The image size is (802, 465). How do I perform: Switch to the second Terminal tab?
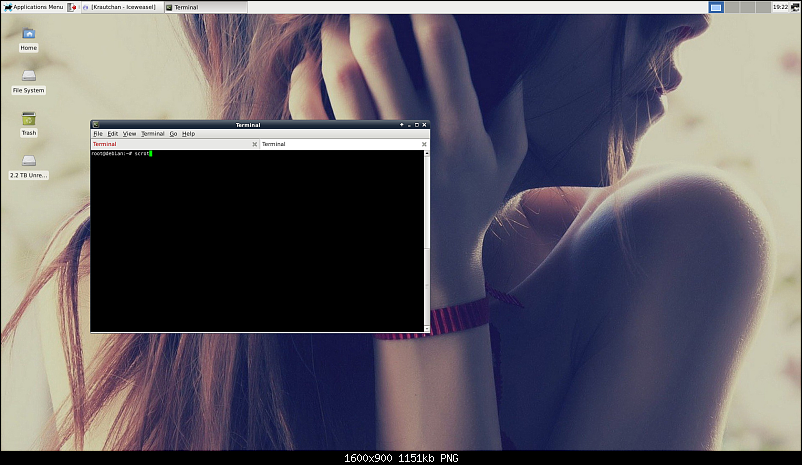click(x=274, y=144)
